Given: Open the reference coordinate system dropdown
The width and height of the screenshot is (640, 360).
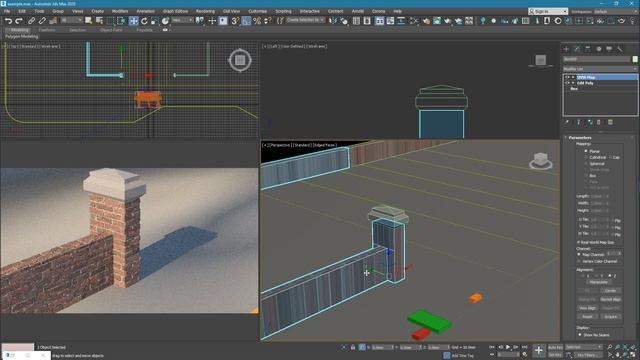Looking at the screenshot, I should tap(182, 20).
